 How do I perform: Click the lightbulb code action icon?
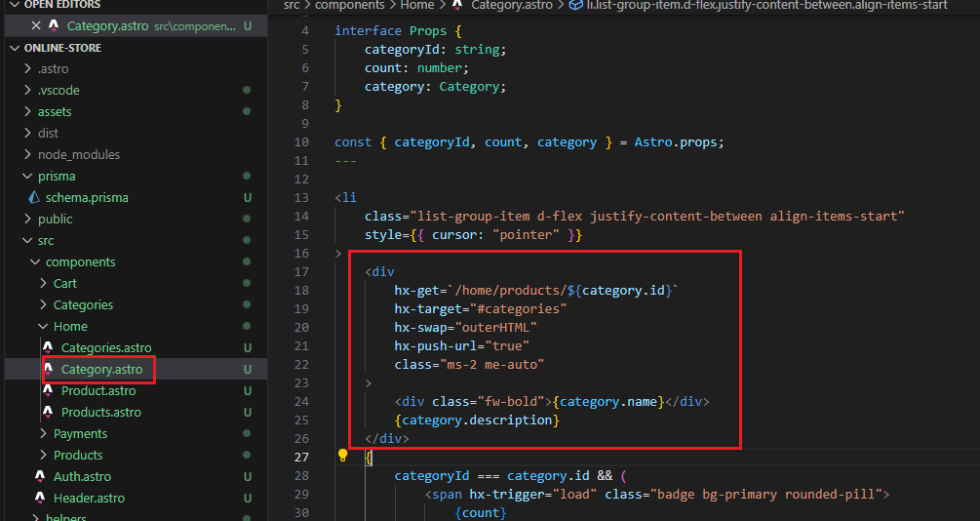(342, 455)
